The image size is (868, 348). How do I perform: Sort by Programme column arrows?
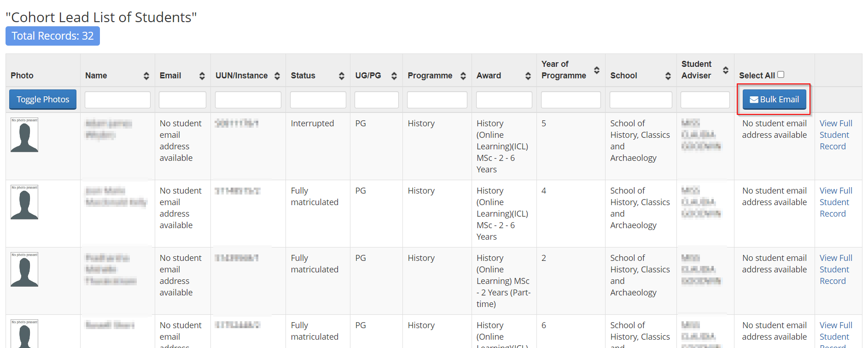coord(463,76)
